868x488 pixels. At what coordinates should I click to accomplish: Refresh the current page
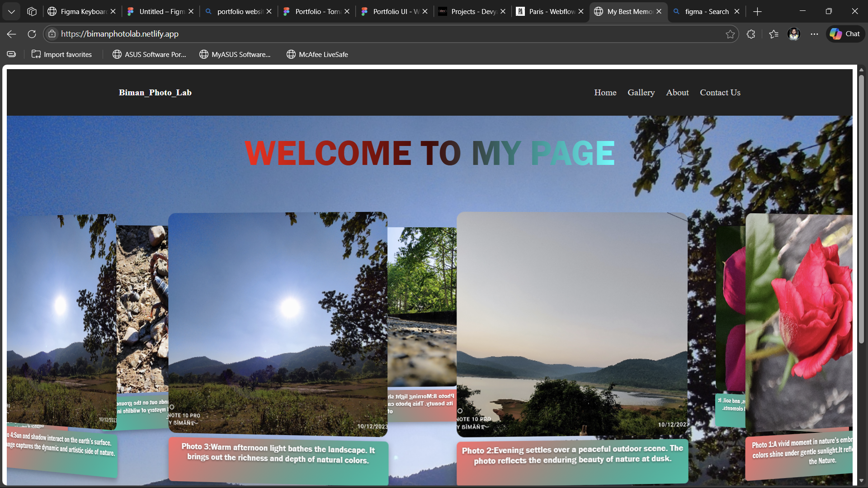32,34
